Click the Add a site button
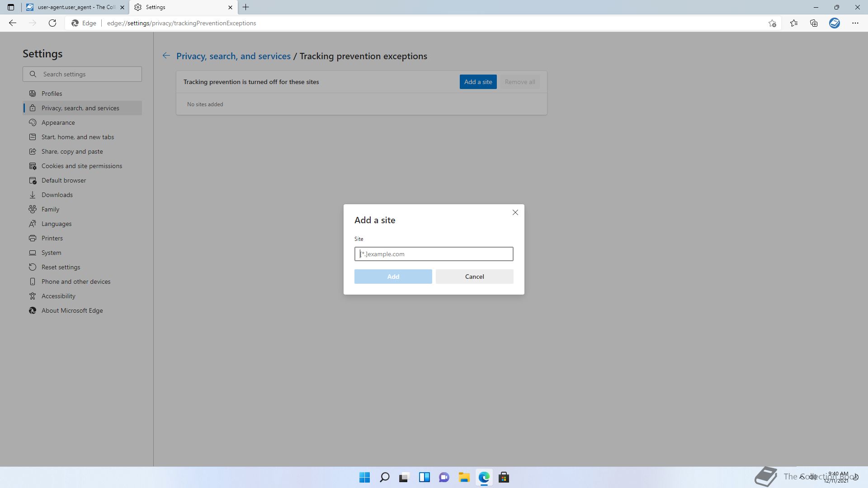The height and width of the screenshot is (488, 868). tap(478, 82)
